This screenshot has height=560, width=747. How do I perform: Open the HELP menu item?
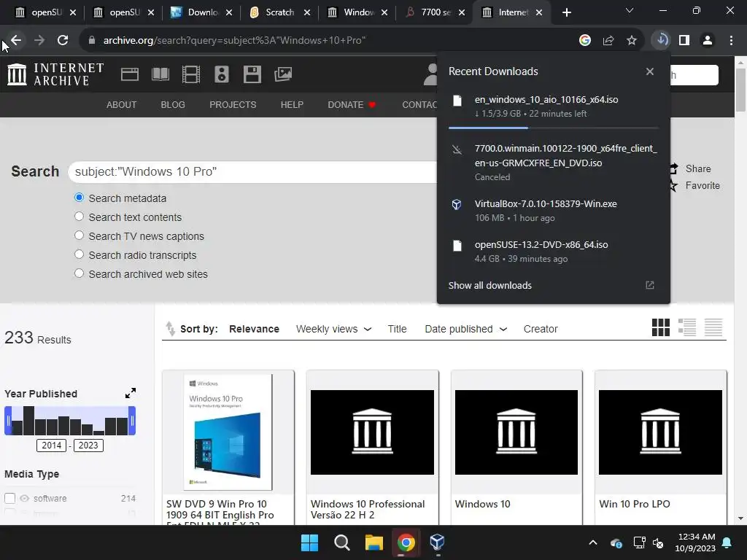(292, 105)
